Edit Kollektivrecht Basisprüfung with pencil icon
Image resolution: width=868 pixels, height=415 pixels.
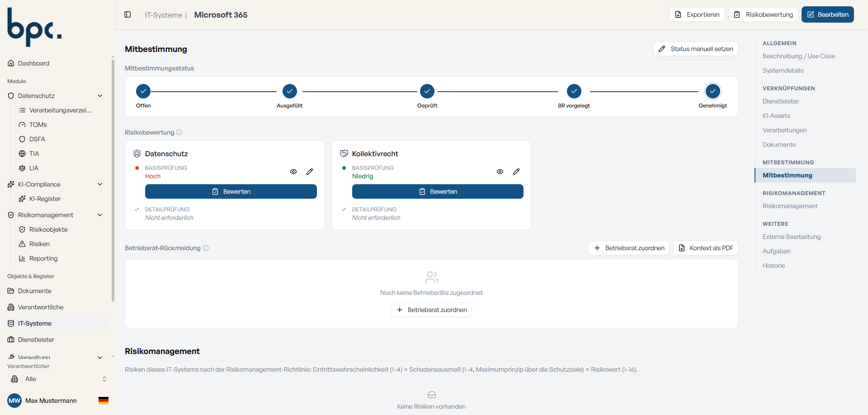pyautogui.click(x=516, y=172)
